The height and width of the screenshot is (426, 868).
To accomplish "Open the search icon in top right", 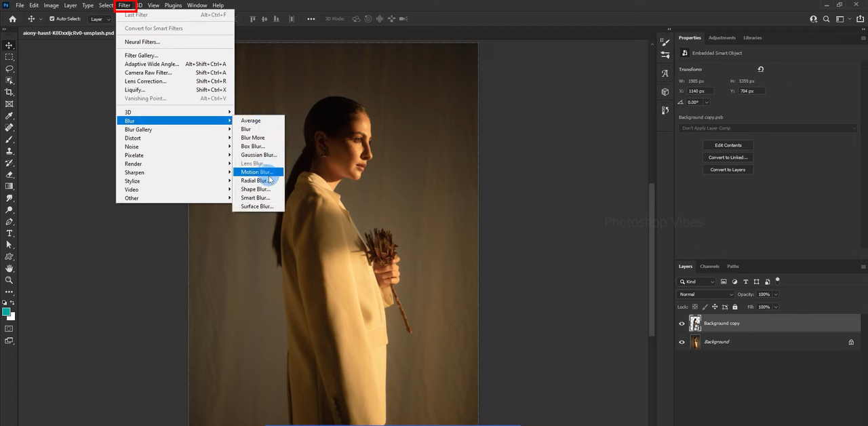I will point(826,19).
